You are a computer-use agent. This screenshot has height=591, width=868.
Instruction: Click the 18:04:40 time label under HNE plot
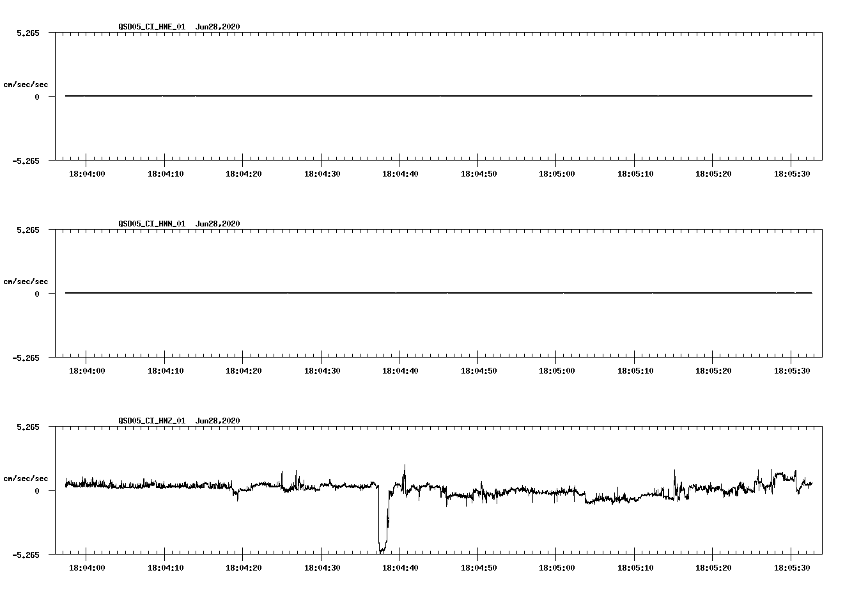click(x=399, y=174)
